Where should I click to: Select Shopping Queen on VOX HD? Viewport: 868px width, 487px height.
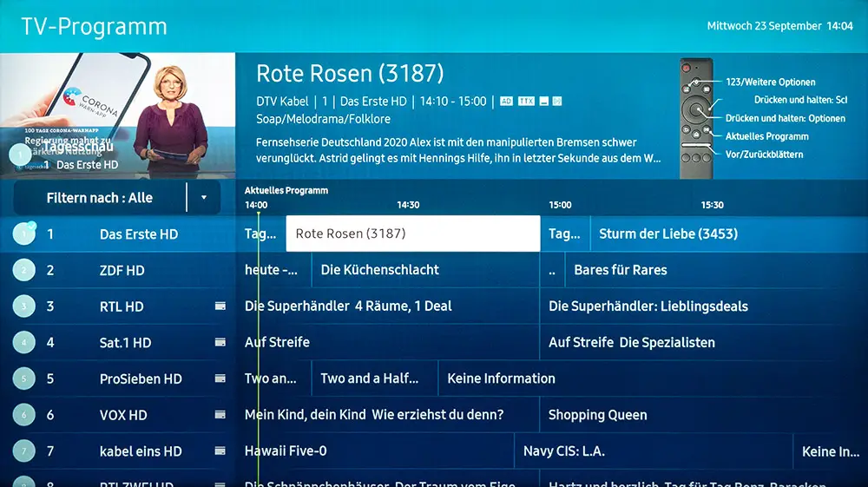(x=704, y=414)
